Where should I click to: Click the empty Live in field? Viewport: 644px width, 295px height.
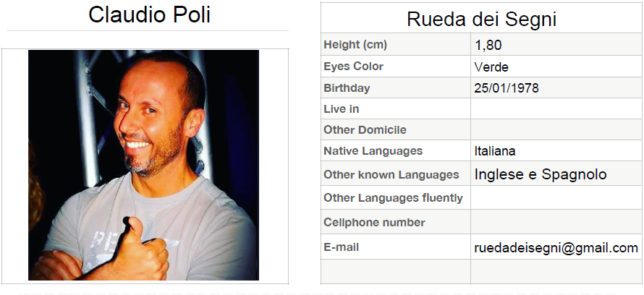(x=556, y=108)
